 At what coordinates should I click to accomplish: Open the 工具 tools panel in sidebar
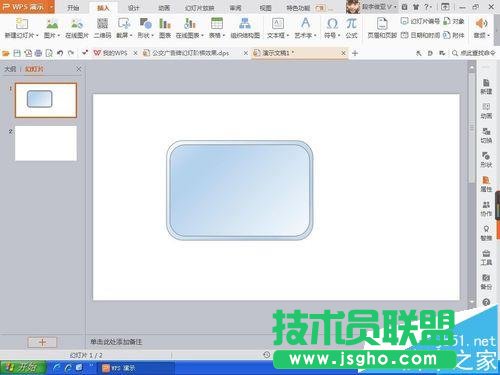486,257
